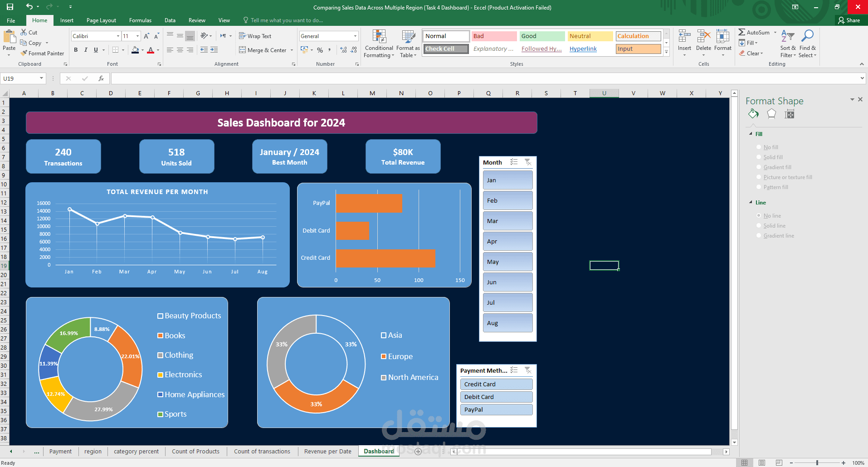This screenshot has width=868, height=467.
Task: Click the Font Color letter A
Action: pyautogui.click(x=151, y=50)
